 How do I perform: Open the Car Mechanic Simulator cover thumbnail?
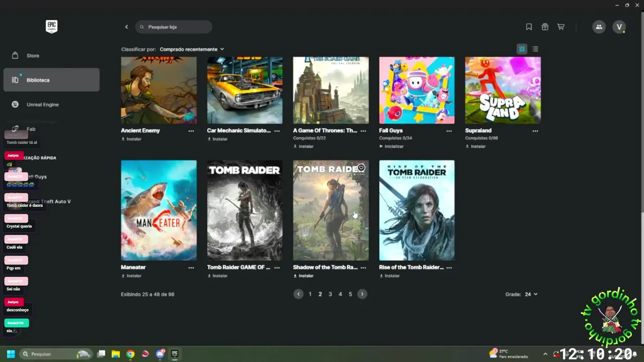245,90
